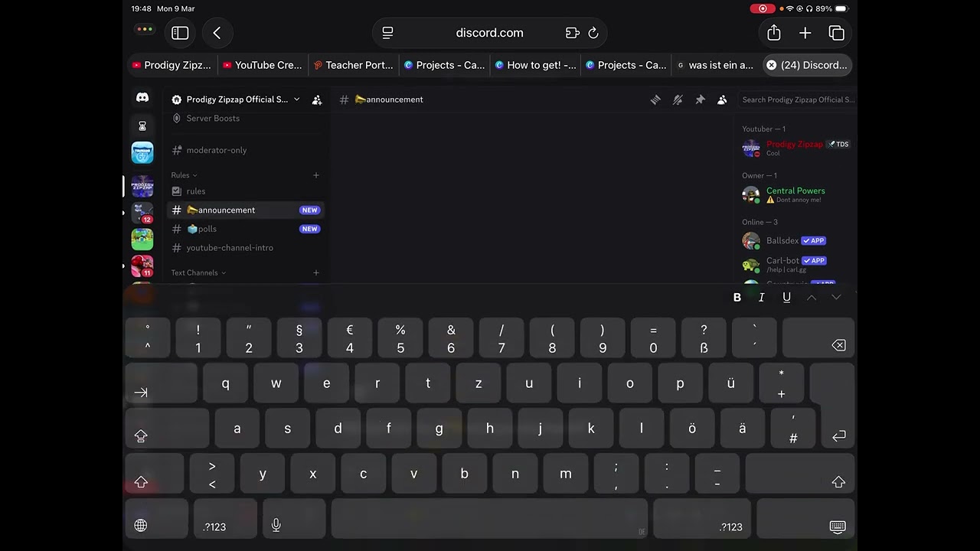Switch to YouTube Cre... tab

(263, 65)
